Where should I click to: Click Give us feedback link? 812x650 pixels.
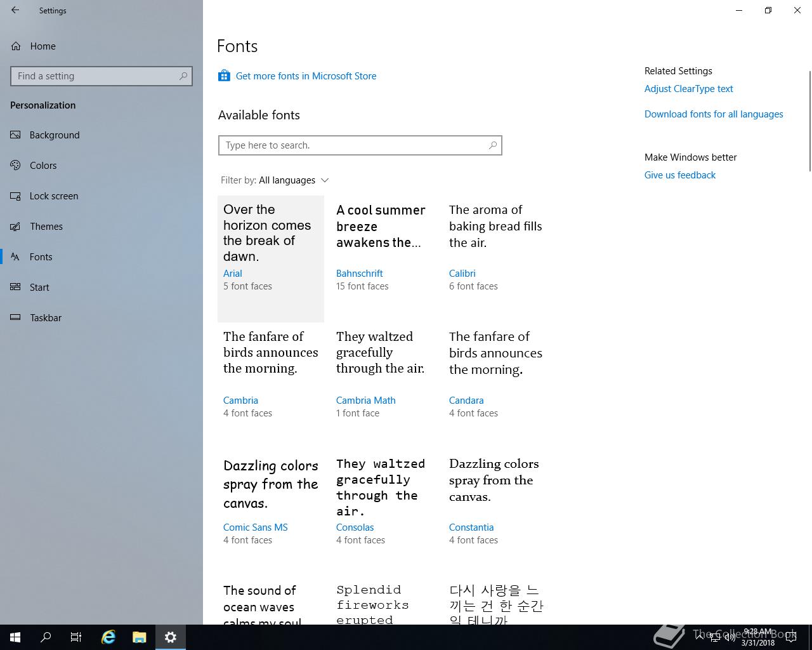680,175
